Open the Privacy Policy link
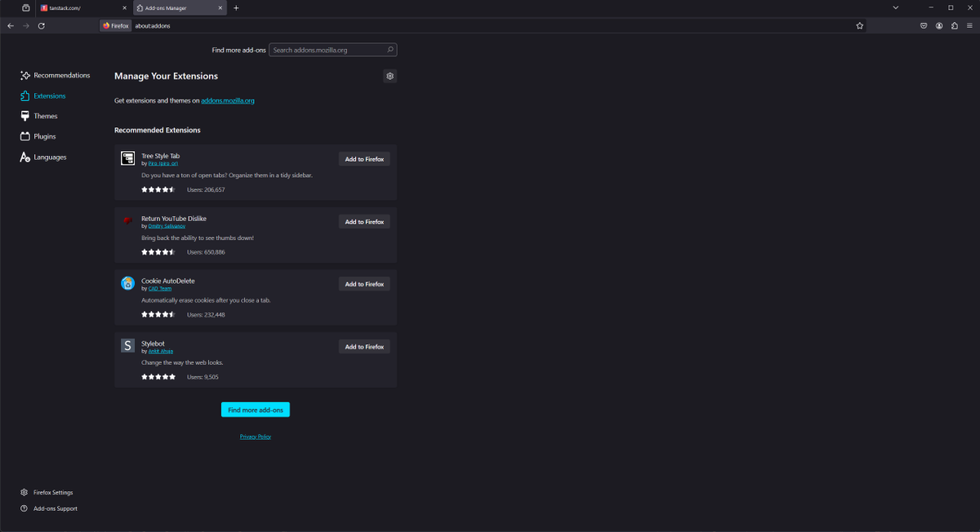980x532 pixels. 256,437
